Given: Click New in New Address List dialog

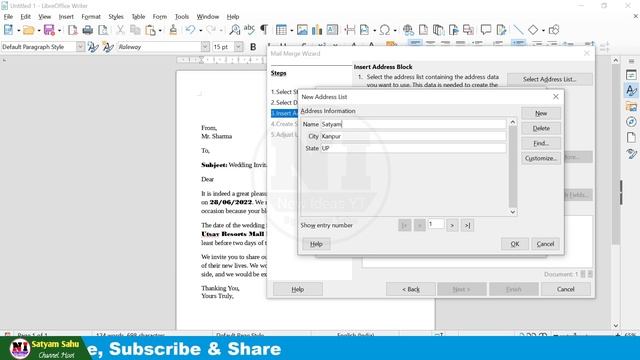Looking at the screenshot, I should click(541, 113).
